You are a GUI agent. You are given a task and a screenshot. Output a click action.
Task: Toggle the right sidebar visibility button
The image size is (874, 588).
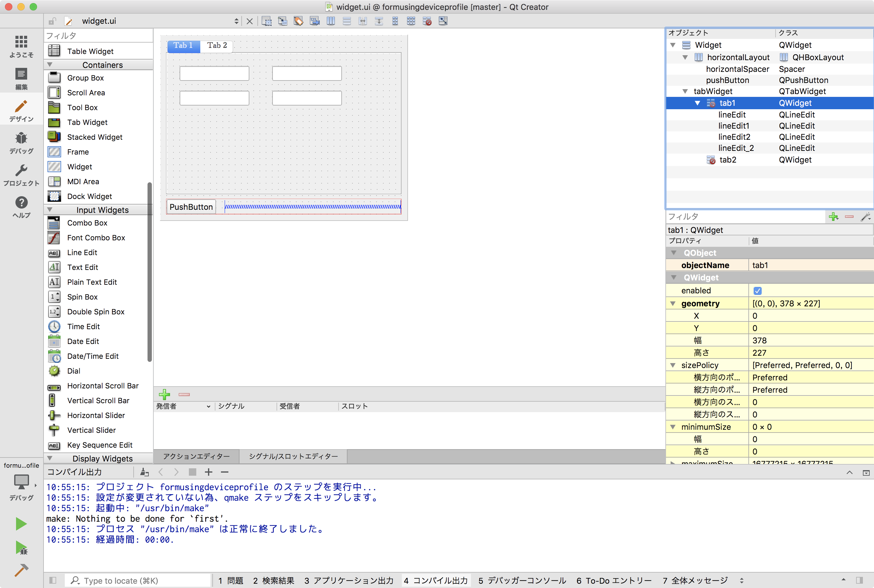pos(859,580)
